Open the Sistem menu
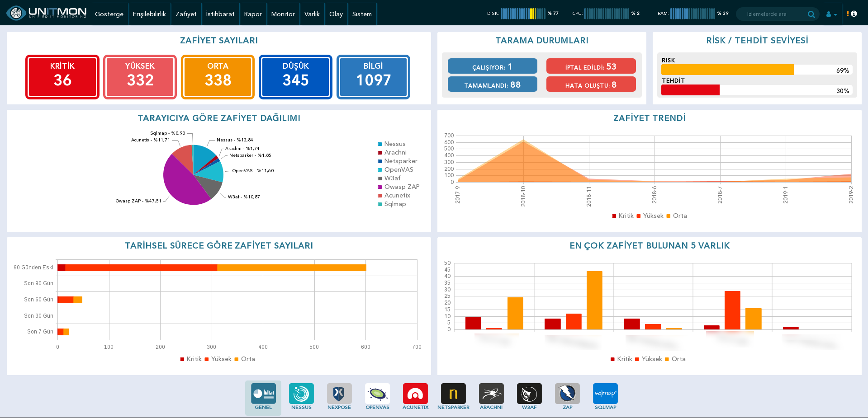Viewport: 868px width, 418px height. click(x=362, y=14)
